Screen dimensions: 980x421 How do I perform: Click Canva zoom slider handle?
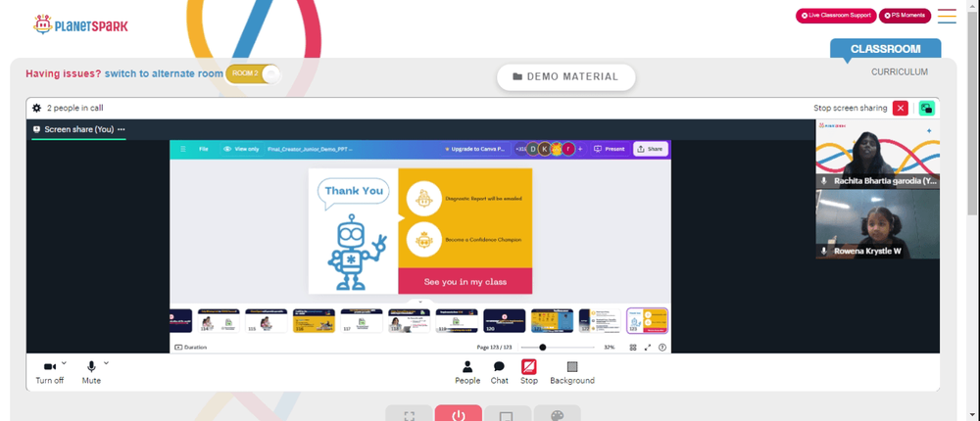pos(543,348)
